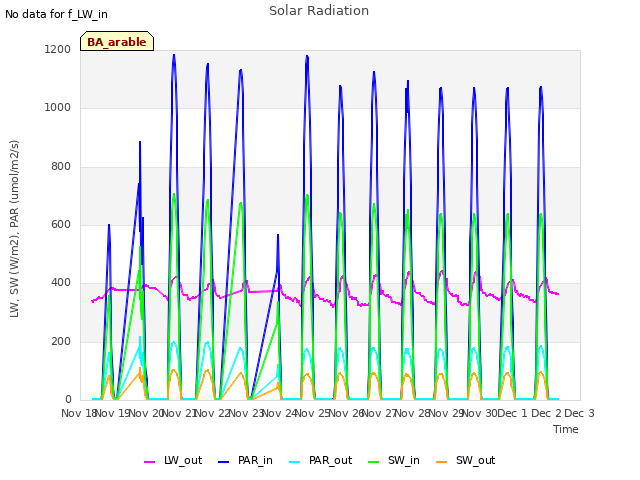Click the cyan PAR_out legend swatch

pyautogui.click(x=295, y=462)
